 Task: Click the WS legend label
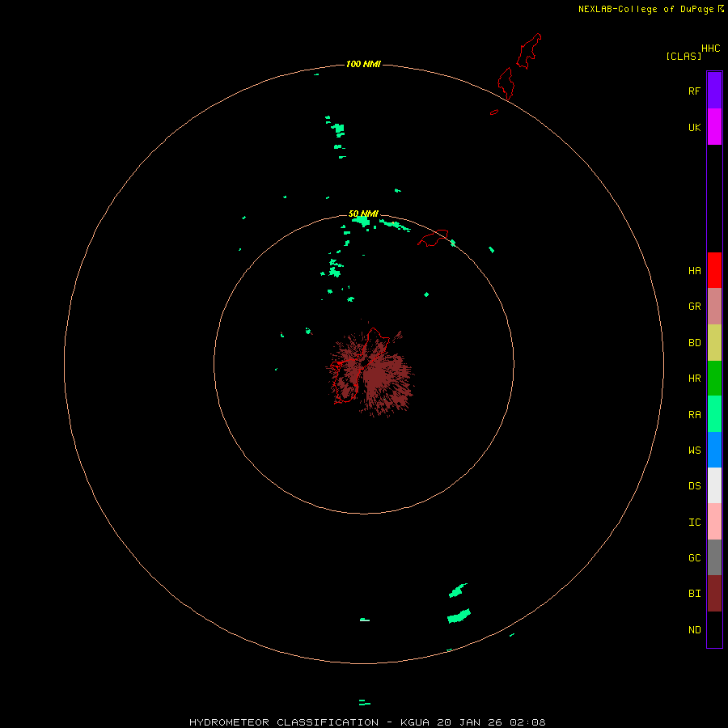[694, 450]
